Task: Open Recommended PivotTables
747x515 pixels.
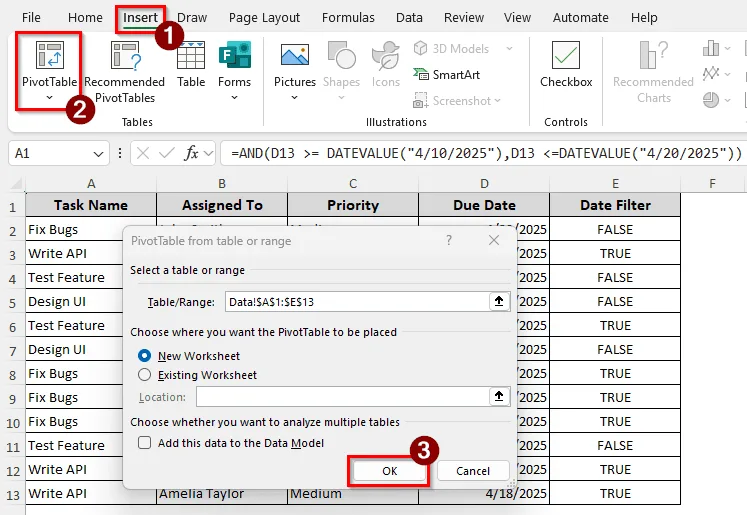Action: [125, 71]
